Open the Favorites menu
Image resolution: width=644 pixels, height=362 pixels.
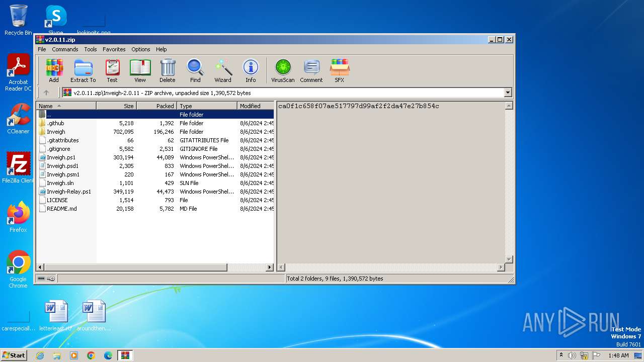click(114, 49)
